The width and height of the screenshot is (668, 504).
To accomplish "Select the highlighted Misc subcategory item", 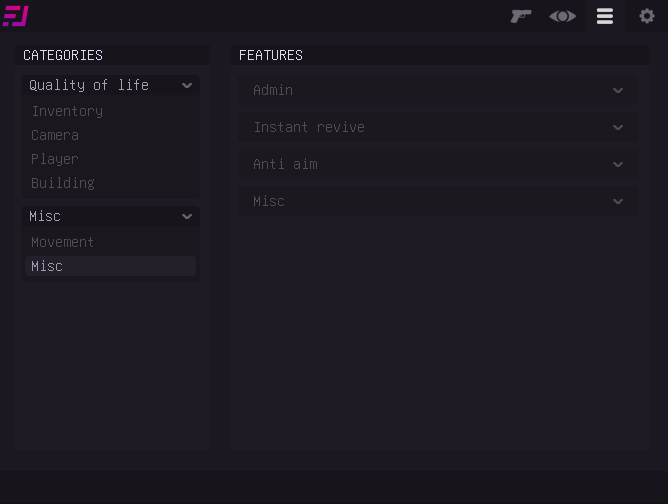I will coord(47,266).
